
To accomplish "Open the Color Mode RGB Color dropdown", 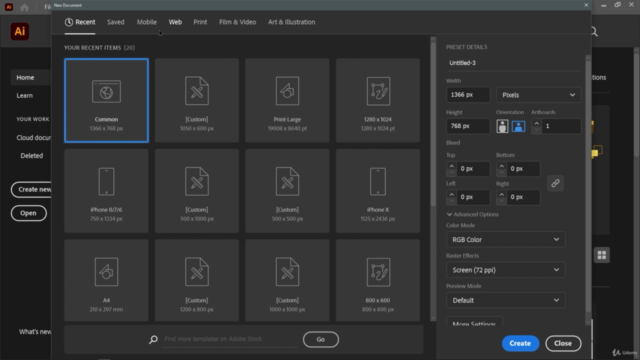I will click(505, 240).
